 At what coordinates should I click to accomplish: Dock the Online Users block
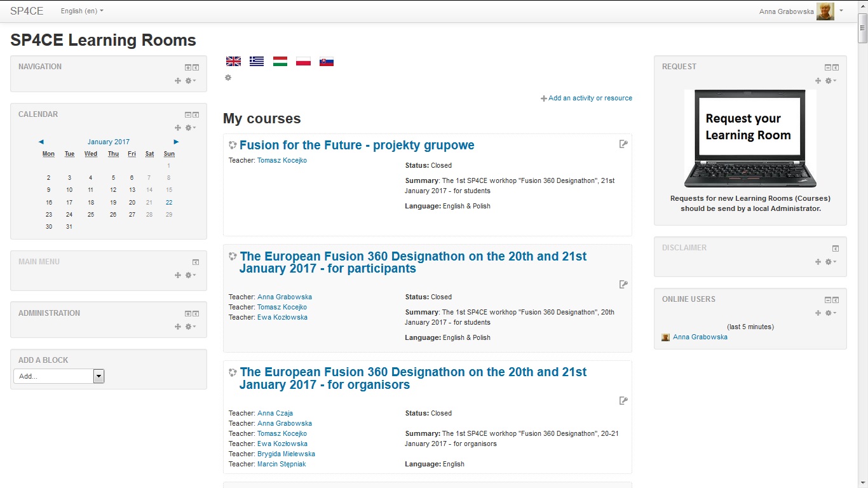(x=836, y=300)
